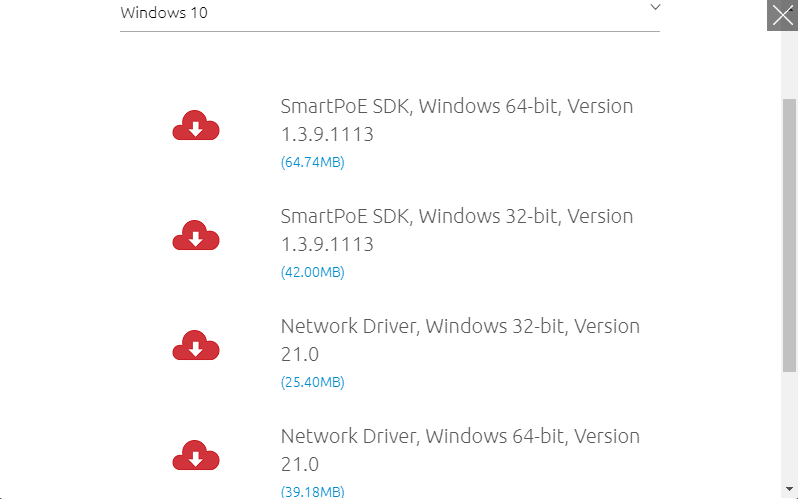Close the downloads dialog with X
The width and height of the screenshot is (798, 499).
(782, 15)
